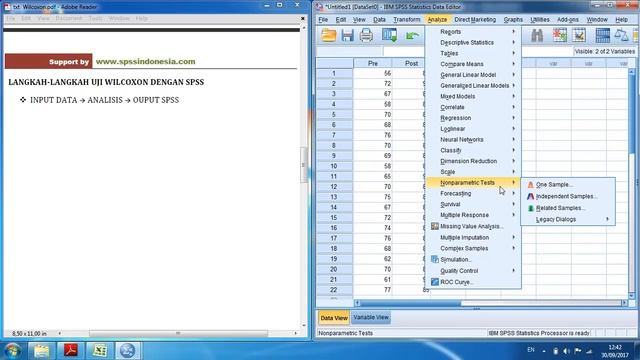Expand the Regression submenu
The width and height of the screenshot is (640, 360).
473,118
